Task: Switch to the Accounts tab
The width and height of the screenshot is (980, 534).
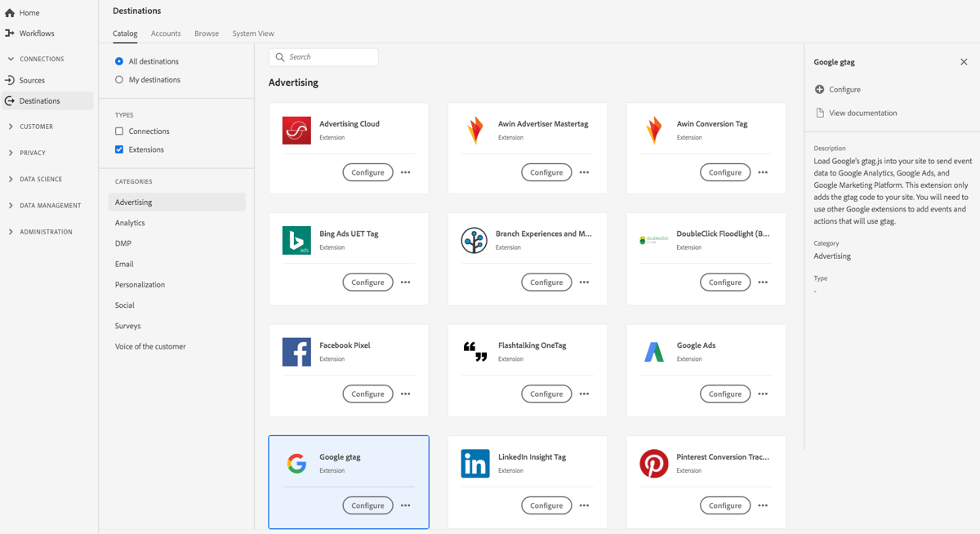Action: [166, 33]
